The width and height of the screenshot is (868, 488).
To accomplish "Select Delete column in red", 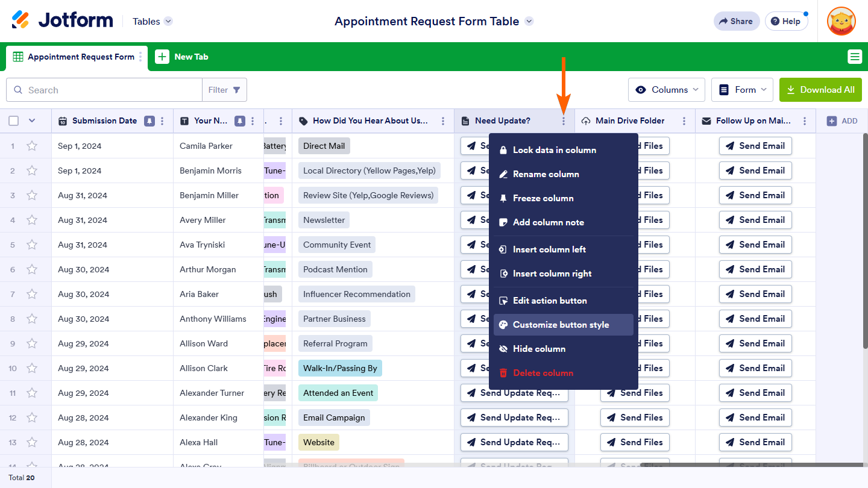I will click(564, 373).
